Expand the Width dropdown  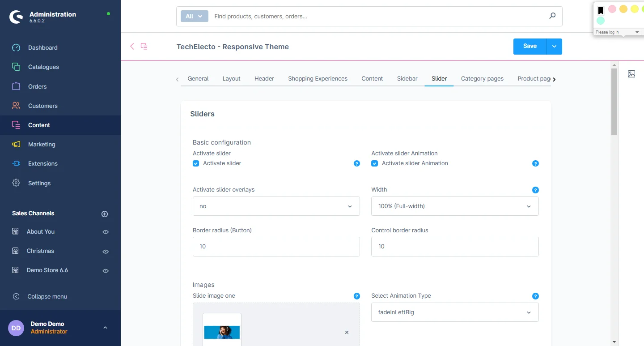tap(454, 206)
